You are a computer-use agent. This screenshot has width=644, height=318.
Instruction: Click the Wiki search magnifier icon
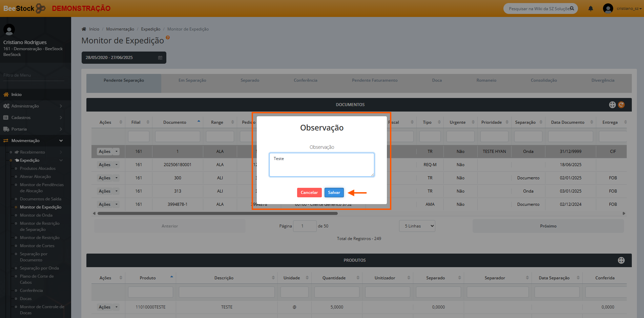(572, 8)
